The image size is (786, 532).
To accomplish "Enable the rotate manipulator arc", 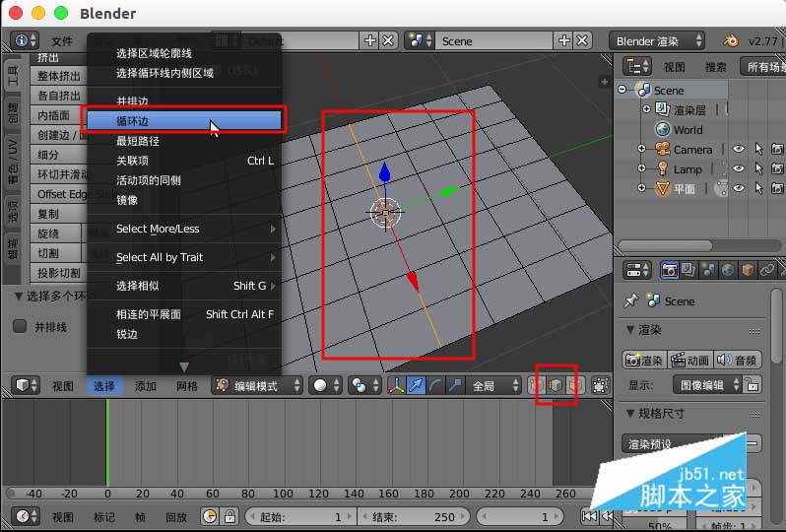I will 435,385.
